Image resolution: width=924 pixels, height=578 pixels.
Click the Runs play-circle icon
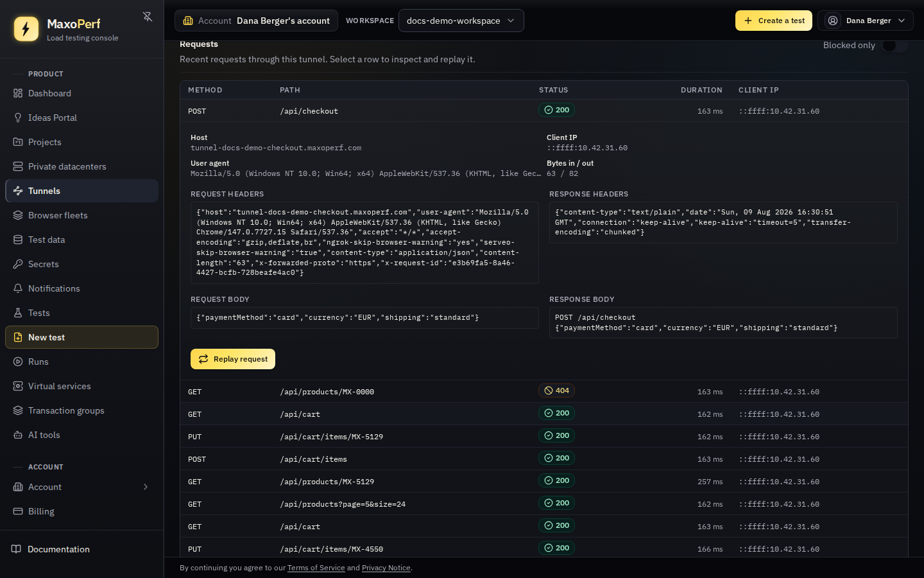tap(18, 362)
